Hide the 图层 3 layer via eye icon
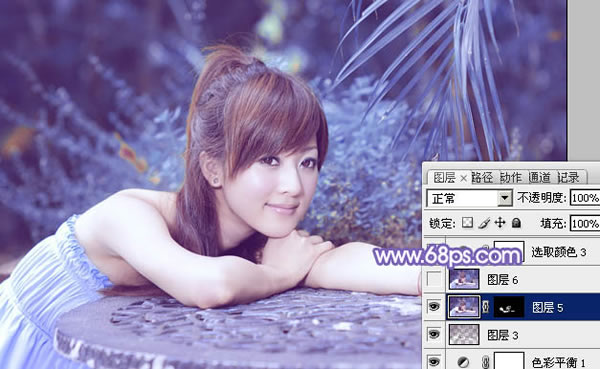This screenshot has width=600, height=369. [434, 335]
